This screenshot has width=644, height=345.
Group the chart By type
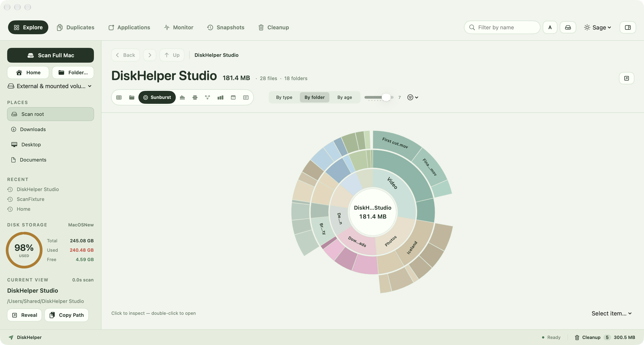coord(284,97)
